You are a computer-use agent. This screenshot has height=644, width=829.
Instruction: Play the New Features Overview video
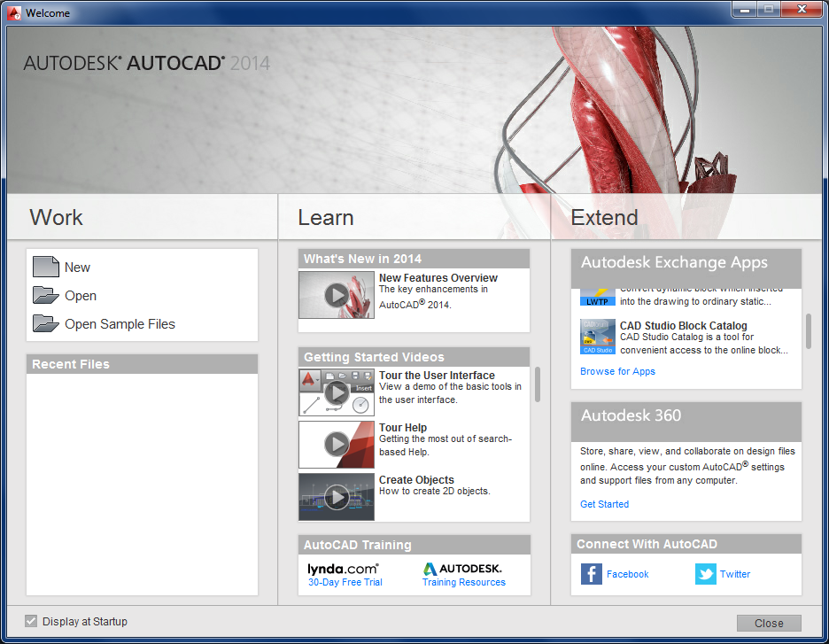[x=337, y=295]
